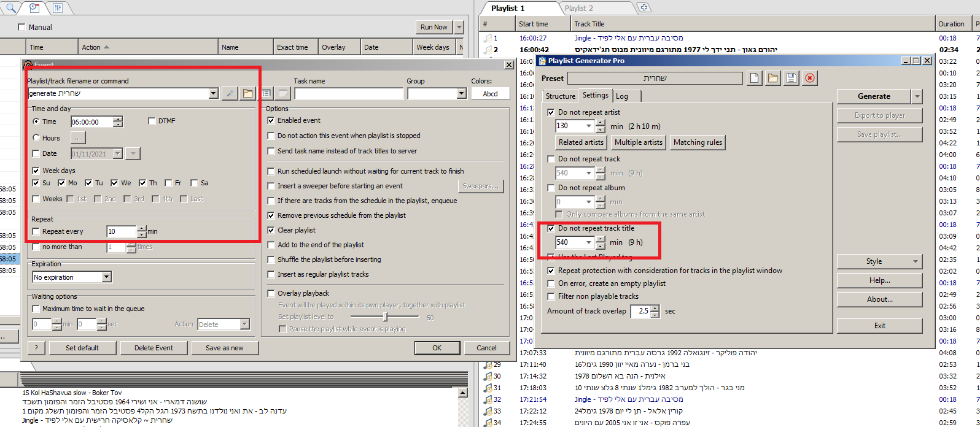Open the mixer sliders tab icon

pyautogui.click(x=58, y=8)
